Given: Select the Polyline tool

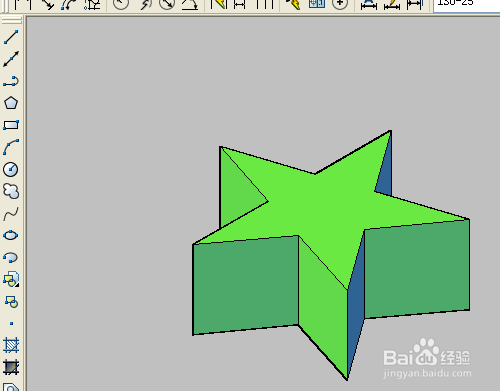Looking at the screenshot, I should (x=11, y=81).
